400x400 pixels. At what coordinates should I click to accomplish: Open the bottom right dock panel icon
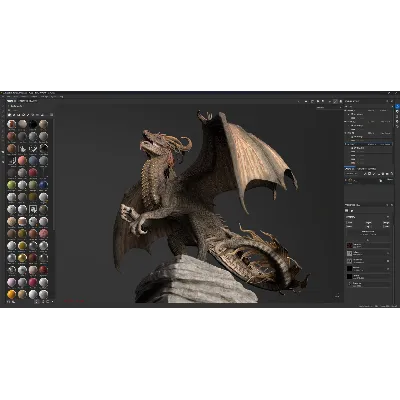pos(397,126)
